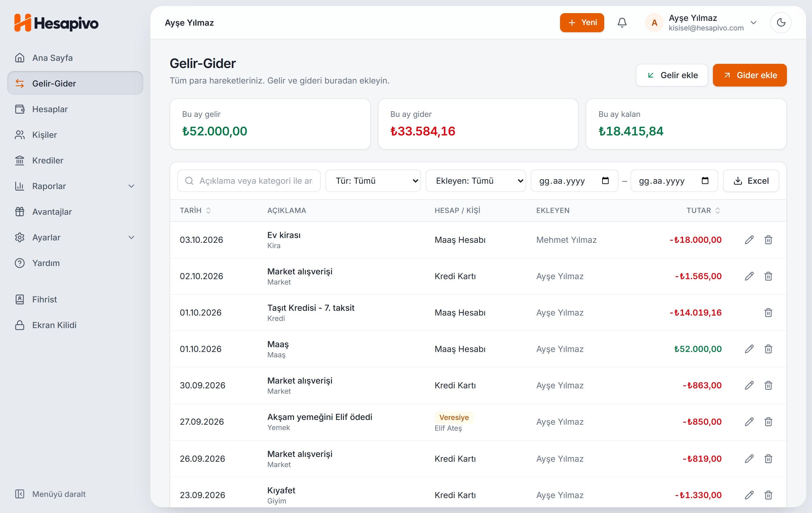Activate Ekran Kilidi
812x513 pixels.
tap(75, 325)
